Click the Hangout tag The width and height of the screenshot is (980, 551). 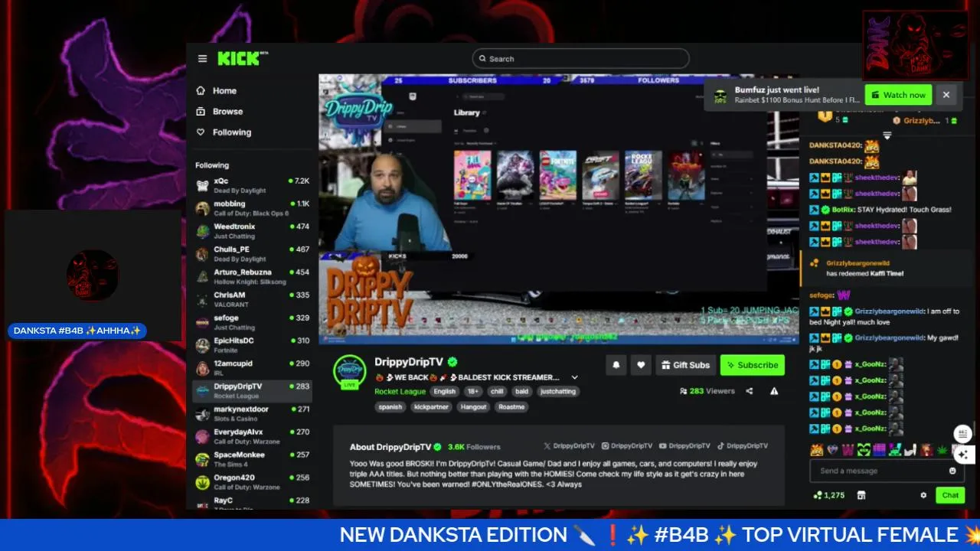coord(473,407)
